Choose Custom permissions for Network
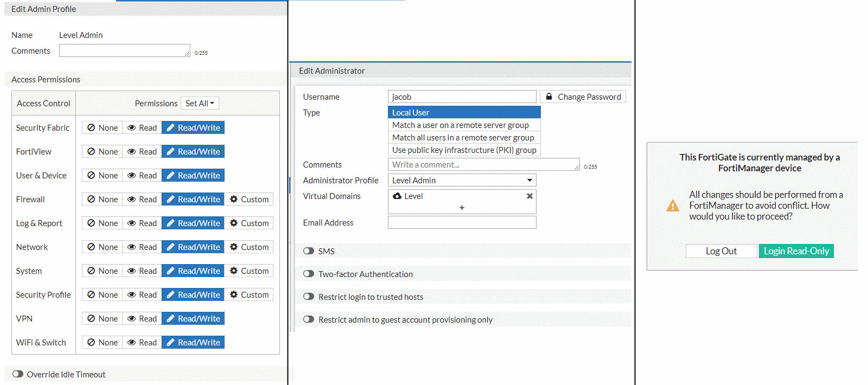The height and width of the screenshot is (385, 868). (249, 247)
